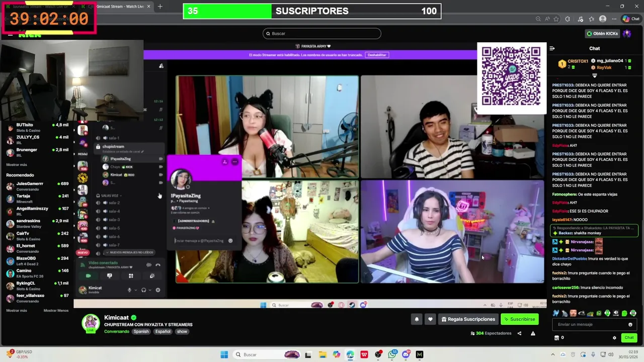Click Regala Suscripciones button
Image resolution: width=644 pixels, height=362 pixels.
point(468,319)
